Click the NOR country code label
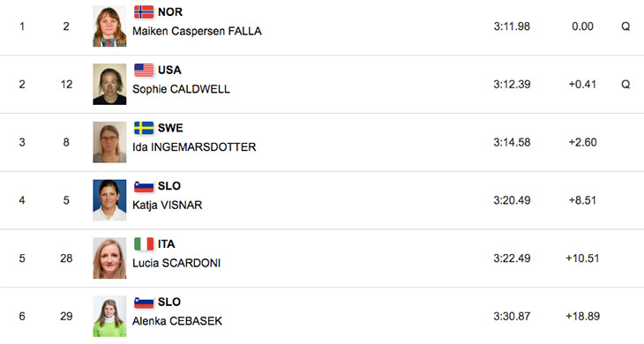 click(x=170, y=11)
